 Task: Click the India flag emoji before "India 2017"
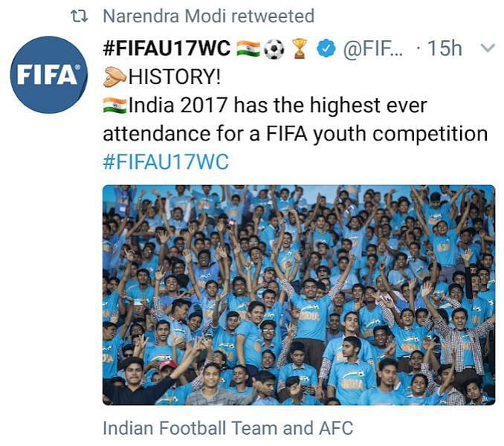(x=114, y=105)
